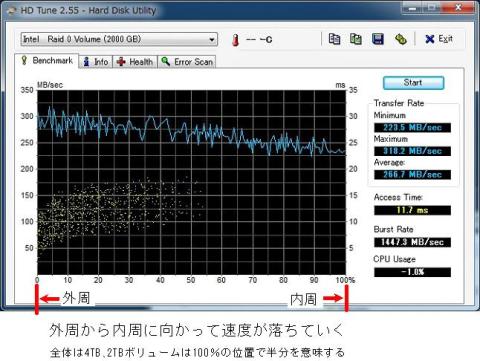Click the CPU Usage value -1.0%
This screenshot has height=361, width=480.
pos(412,272)
